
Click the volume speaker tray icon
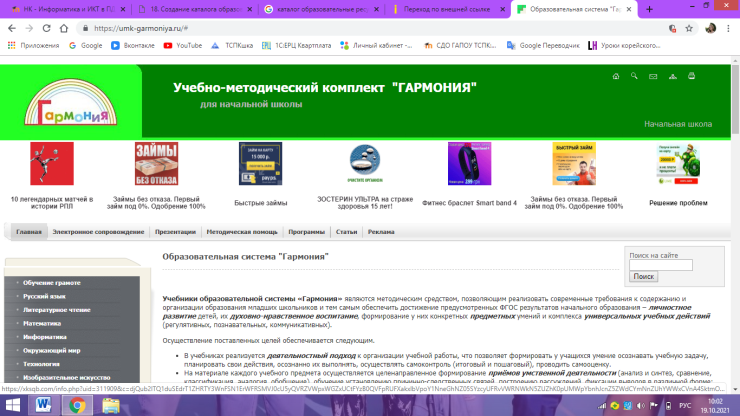pyautogui.click(x=640, y=406)
